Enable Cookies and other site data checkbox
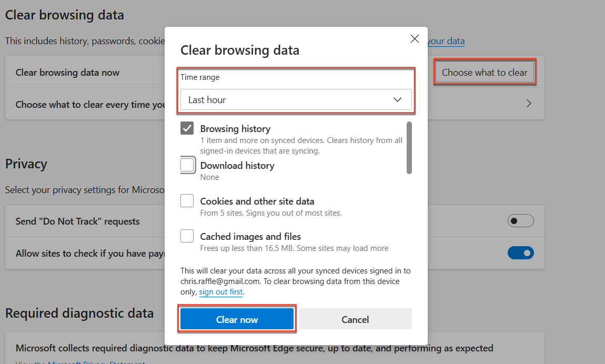The height and width of the screenshot is (364, 605). pos(187,201)
